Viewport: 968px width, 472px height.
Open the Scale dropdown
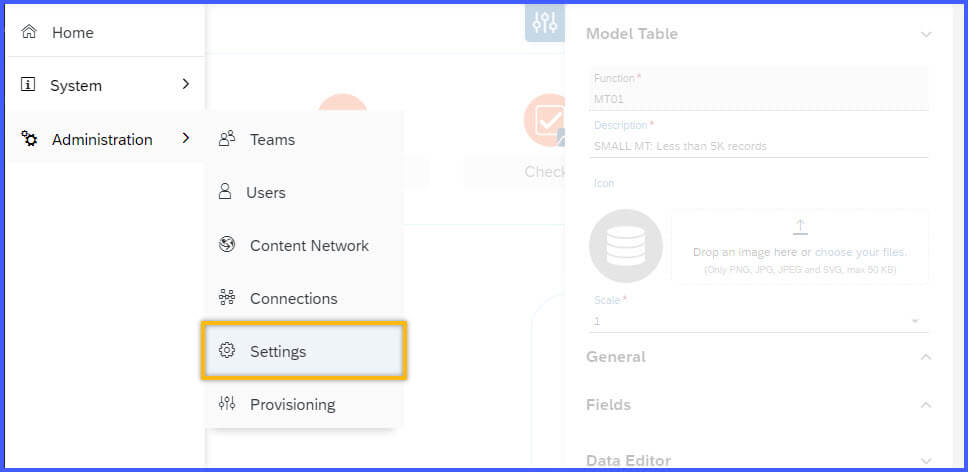point(758,321)
